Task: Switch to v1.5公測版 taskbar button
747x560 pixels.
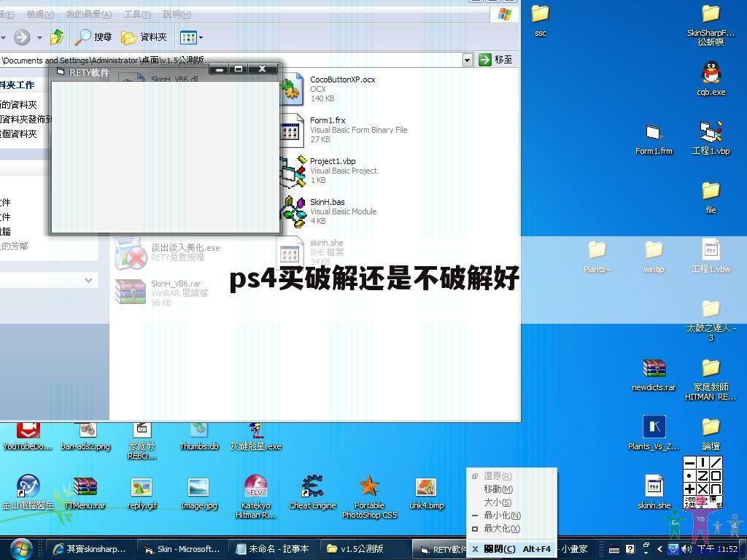Action: pyautogui.click(x=363, y=549)
